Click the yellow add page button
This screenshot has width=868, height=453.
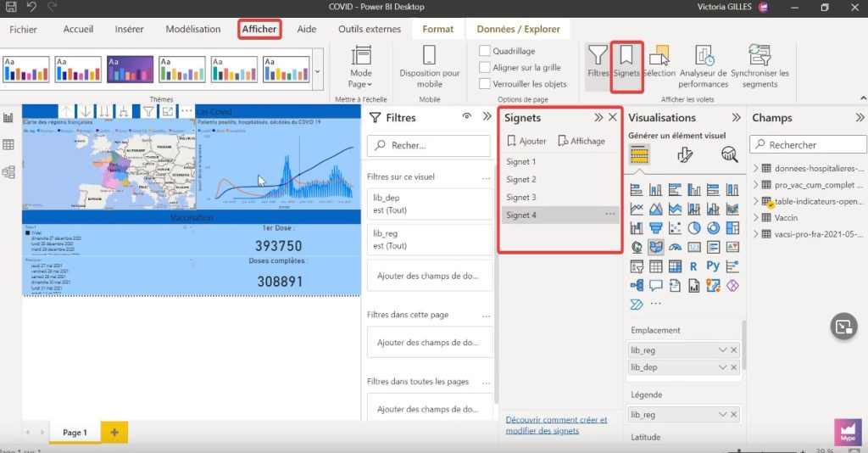pos(114,432)
